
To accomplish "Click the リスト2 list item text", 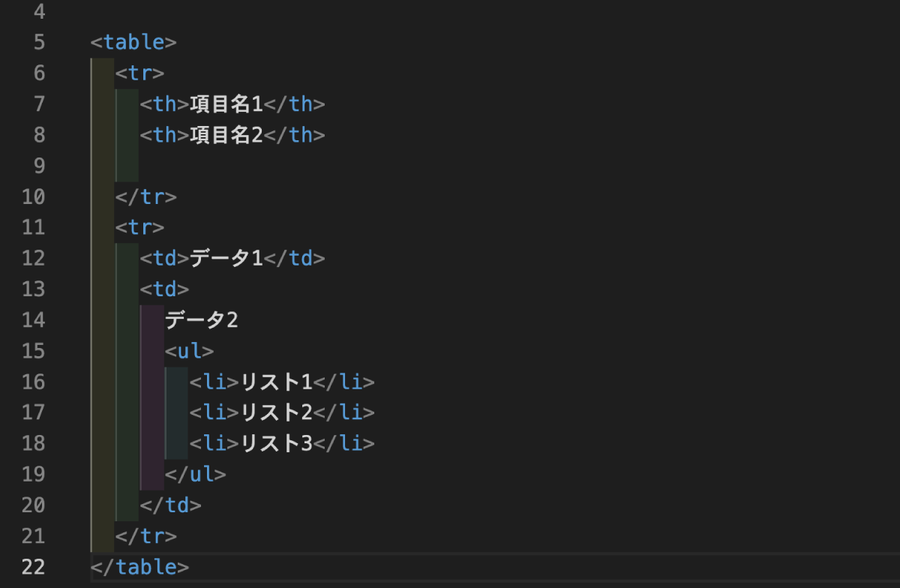I will click(276, 412).
